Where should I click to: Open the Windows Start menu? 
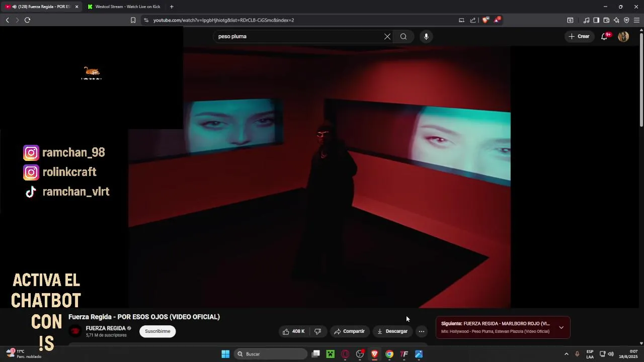coord(225,354)
